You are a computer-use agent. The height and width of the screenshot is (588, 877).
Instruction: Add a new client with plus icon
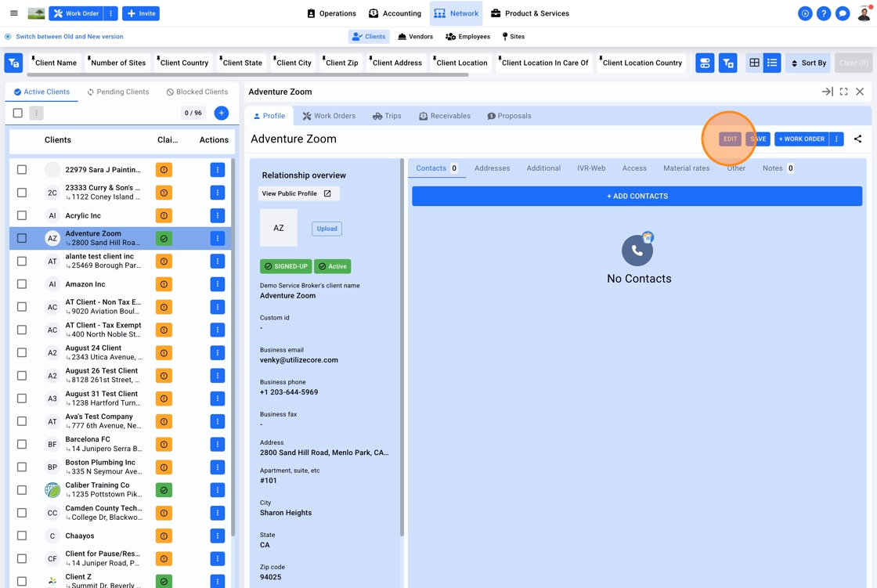click(x=222, y=113)
